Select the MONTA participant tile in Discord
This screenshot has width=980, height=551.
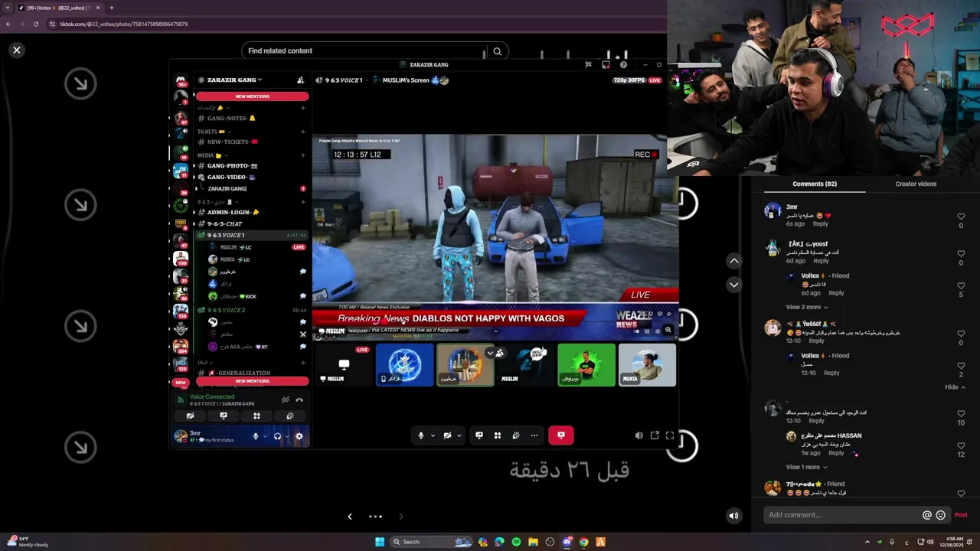[x=647, y=364]
